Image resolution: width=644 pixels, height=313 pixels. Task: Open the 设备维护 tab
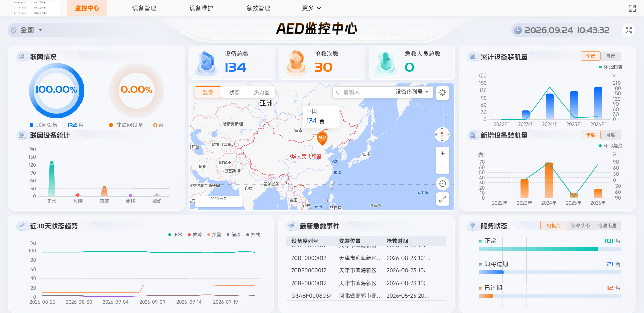201,8
